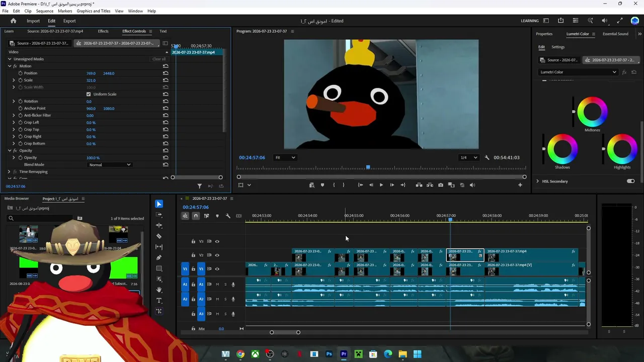Click the Highlights color wheel

click(x=622, y=149)
